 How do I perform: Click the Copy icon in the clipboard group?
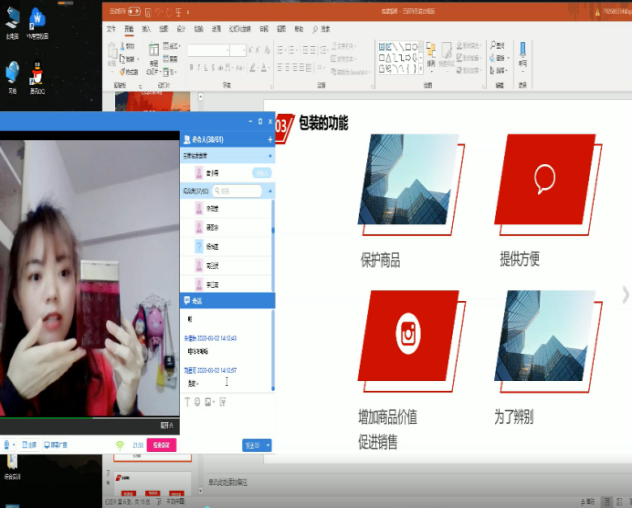tap(123, 59)
